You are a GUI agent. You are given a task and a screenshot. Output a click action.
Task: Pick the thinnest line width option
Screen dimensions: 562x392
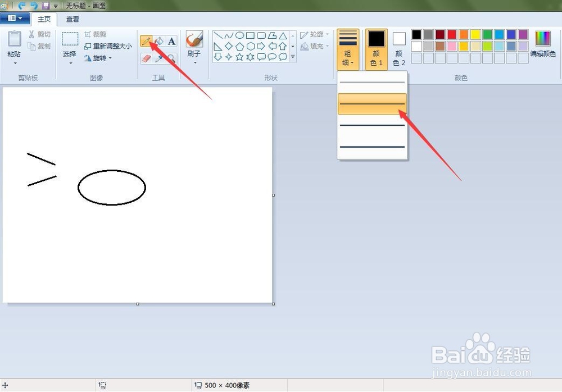tap(372, 83)
